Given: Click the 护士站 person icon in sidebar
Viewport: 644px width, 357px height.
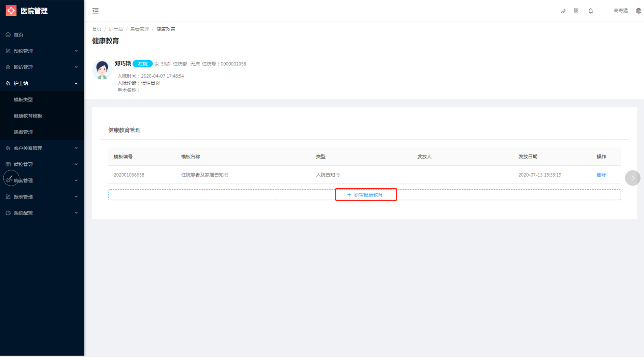Looking at the screenshot, I should (8, 83).
